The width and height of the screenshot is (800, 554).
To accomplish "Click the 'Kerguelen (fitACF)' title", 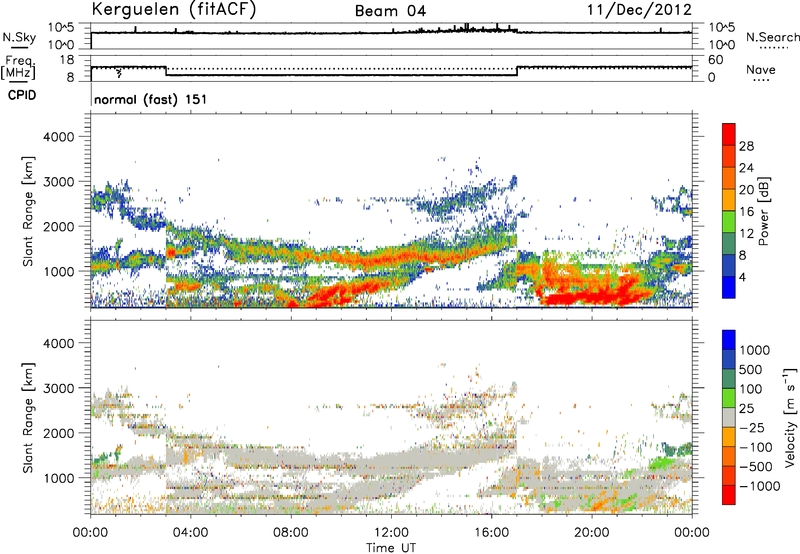I will (x=173, y=10).
